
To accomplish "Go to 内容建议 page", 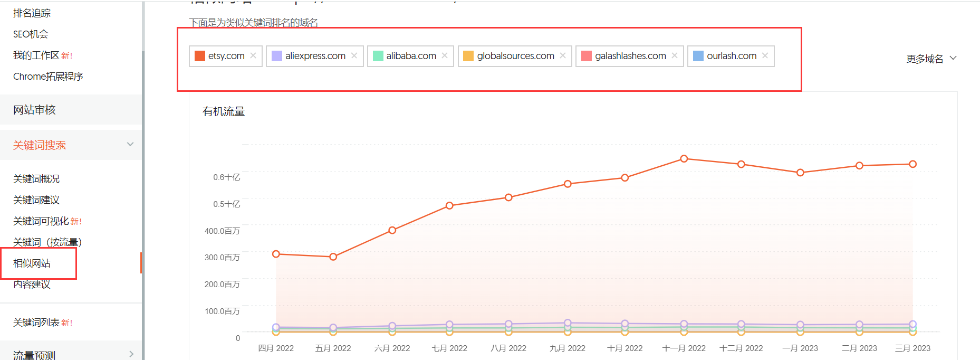I will 32,285.
